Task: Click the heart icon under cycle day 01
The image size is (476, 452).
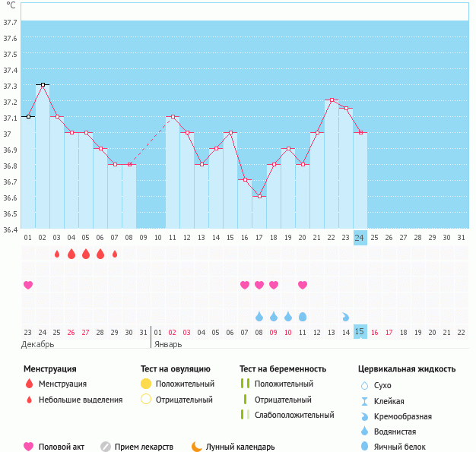Action: point(28,285)
